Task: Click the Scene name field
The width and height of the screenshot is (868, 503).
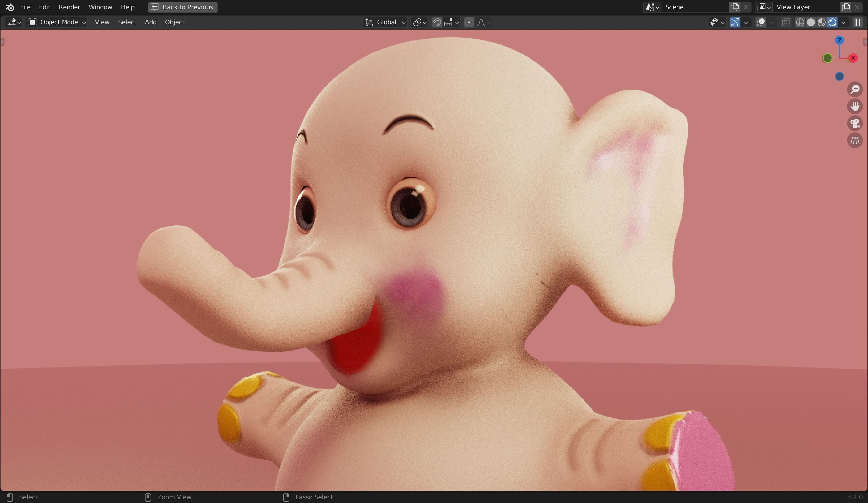Action: (695, 7)
